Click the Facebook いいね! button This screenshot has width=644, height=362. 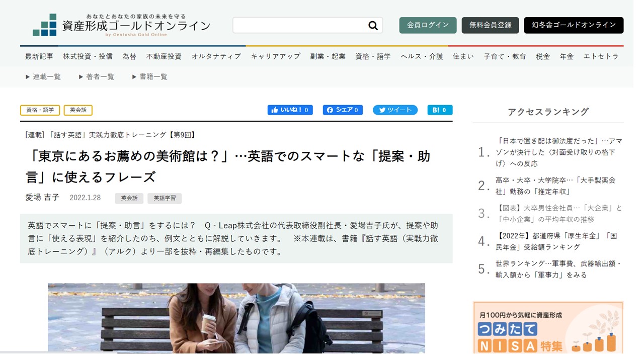click(x=290, y=110)
